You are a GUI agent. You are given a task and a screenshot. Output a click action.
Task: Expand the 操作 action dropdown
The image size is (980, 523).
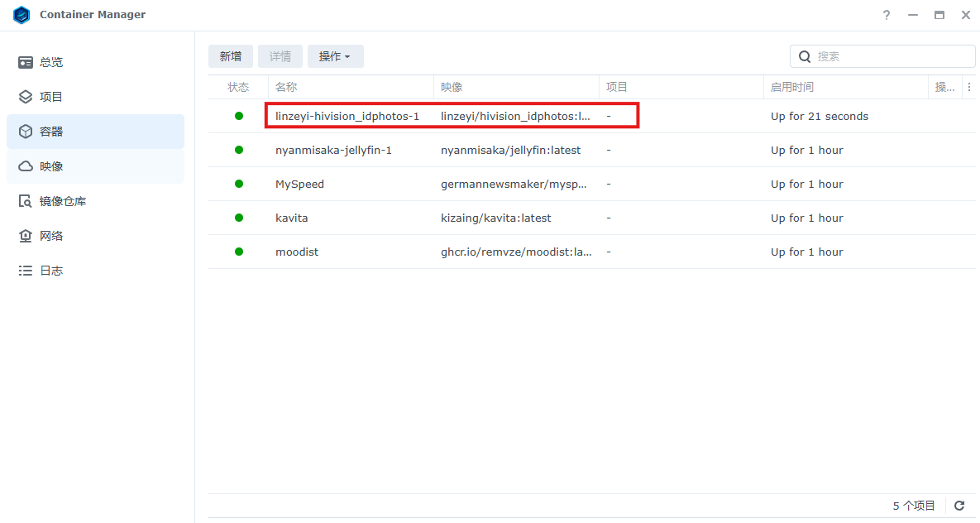(335, 56)
